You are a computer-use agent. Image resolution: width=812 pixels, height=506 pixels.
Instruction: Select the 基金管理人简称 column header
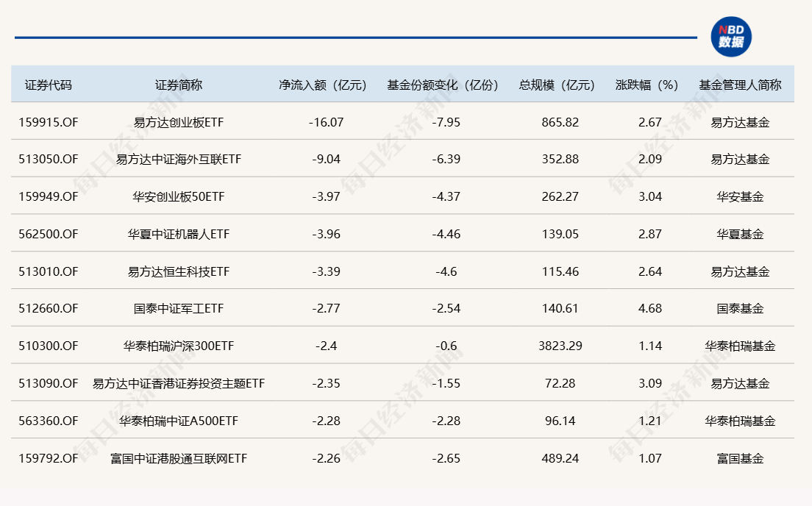740,85
